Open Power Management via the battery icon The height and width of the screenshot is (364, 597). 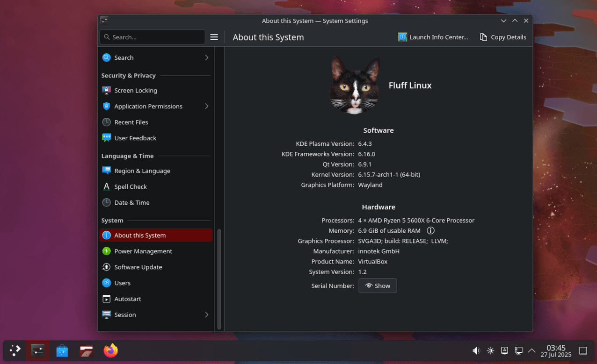(x=107, y=251)
